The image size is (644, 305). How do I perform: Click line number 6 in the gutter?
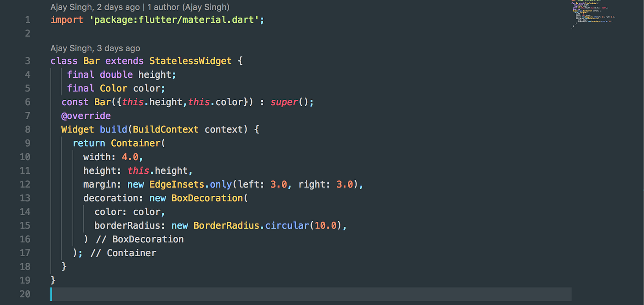(x=27, y=102)
